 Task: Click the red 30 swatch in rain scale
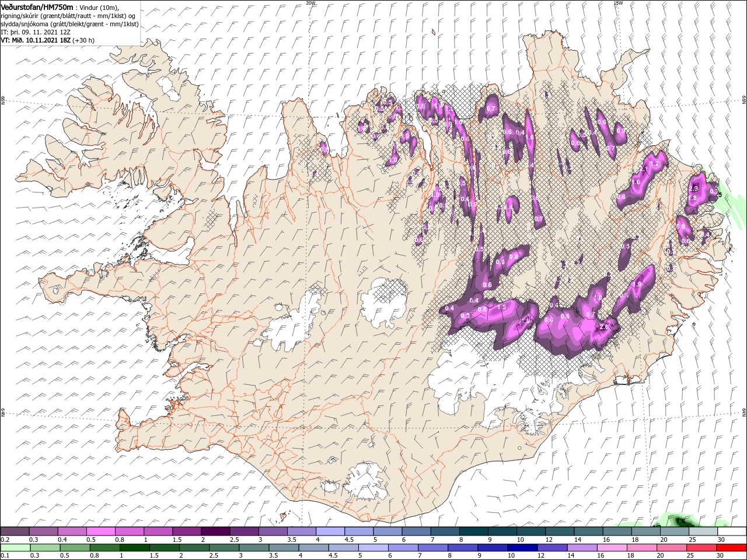pyautogui.click(x=731, y=548)
